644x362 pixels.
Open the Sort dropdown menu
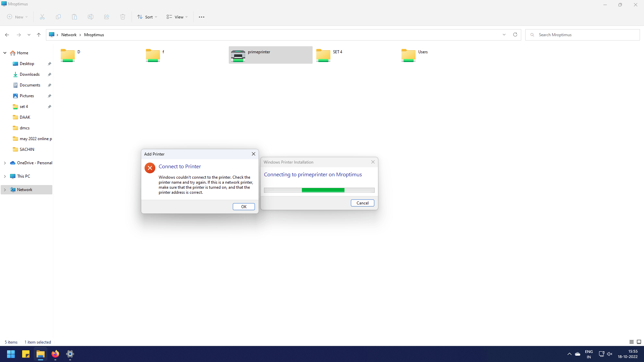(147, 17)
